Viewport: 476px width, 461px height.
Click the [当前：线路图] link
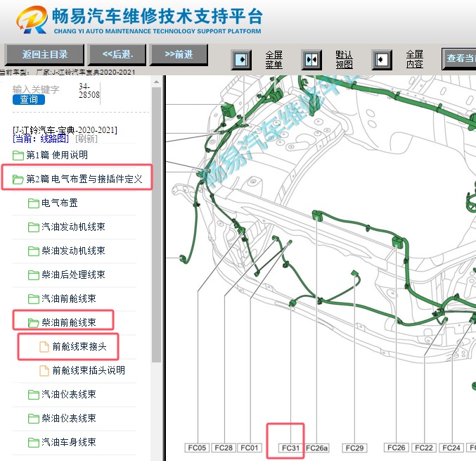point(41,139)
